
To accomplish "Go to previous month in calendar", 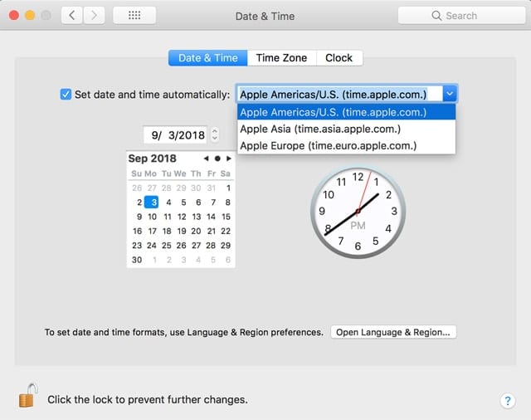I will (x=206, y=159).
